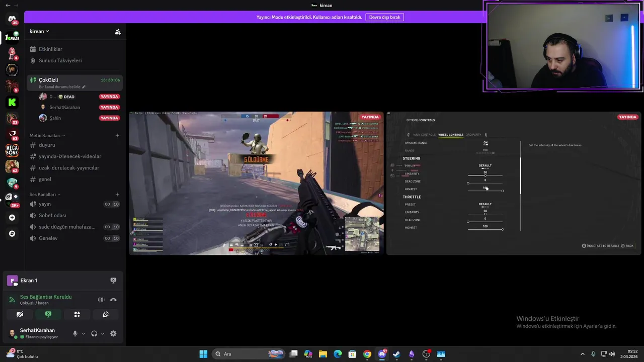Open File Explorer from the taskbar
This screenshot has height=362, width=644.
pyautogui.click(x=323, y=354)
